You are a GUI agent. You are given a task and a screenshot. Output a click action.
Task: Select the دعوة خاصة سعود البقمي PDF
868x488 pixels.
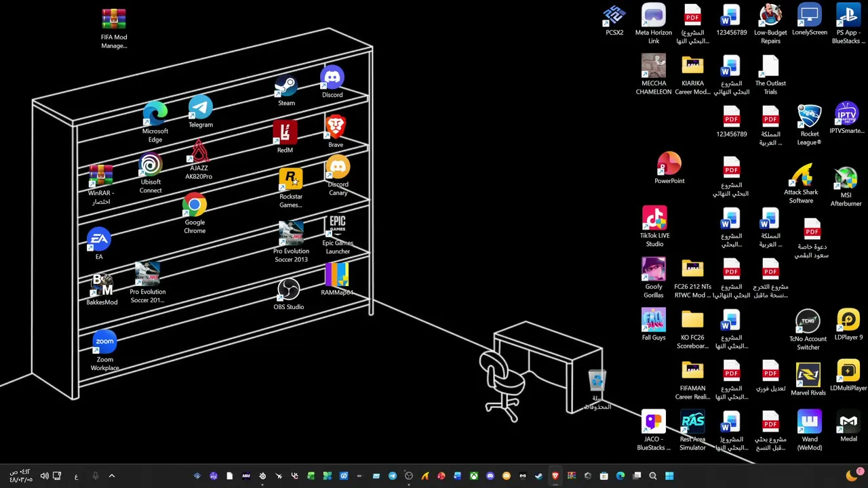coord(812,239)
